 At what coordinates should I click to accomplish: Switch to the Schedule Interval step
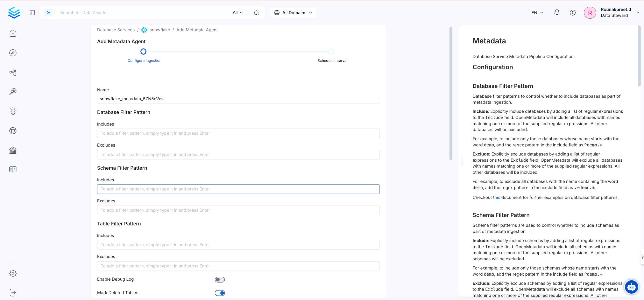pos(331,52)
